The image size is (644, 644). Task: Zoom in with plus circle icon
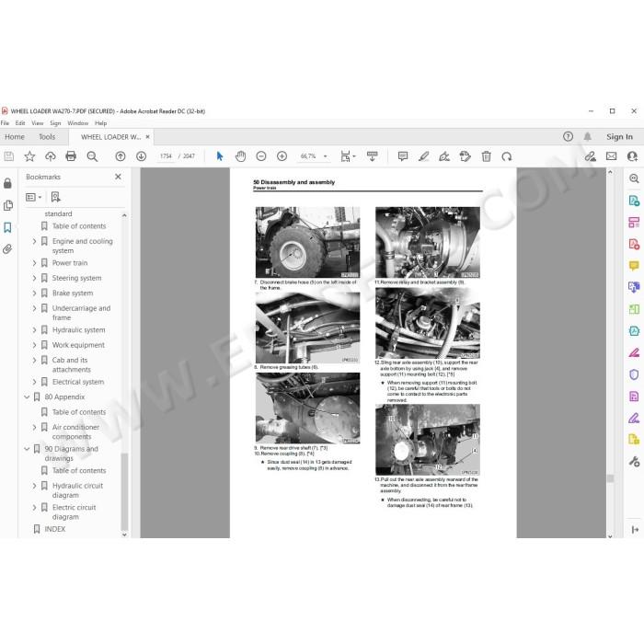[282, 156]
